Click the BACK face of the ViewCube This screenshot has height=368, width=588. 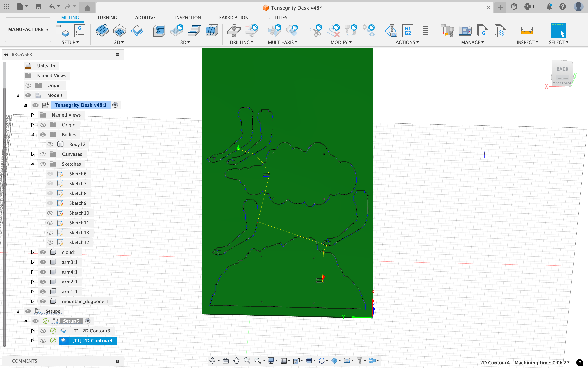pyautogui.click(x=562, y=69)
